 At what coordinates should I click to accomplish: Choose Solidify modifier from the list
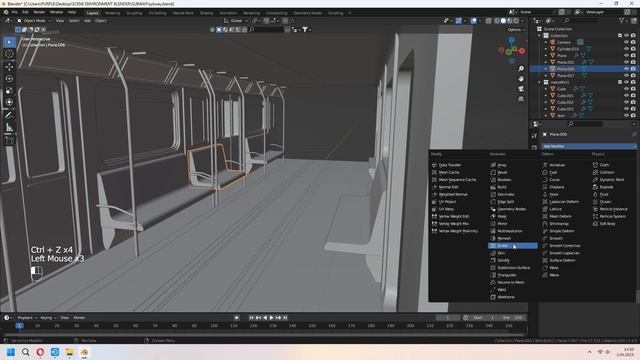pyautogui.click(x=513, y=260)
